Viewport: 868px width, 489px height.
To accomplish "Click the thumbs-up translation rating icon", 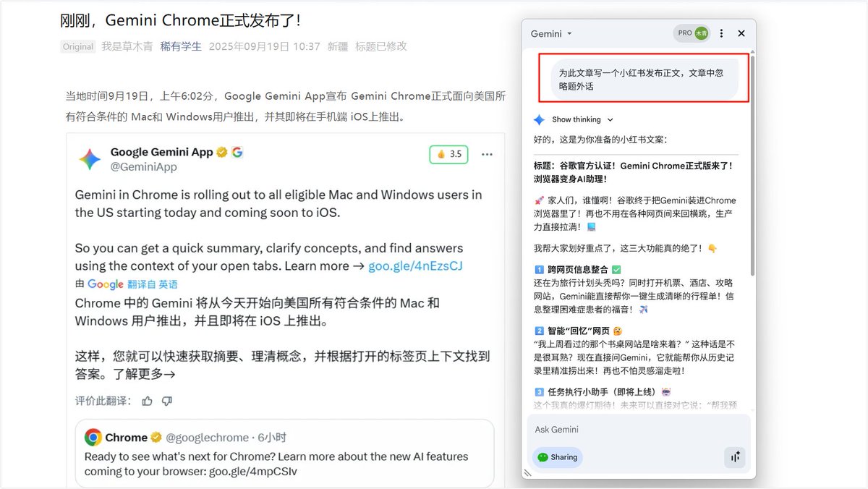I will point(148,401).
